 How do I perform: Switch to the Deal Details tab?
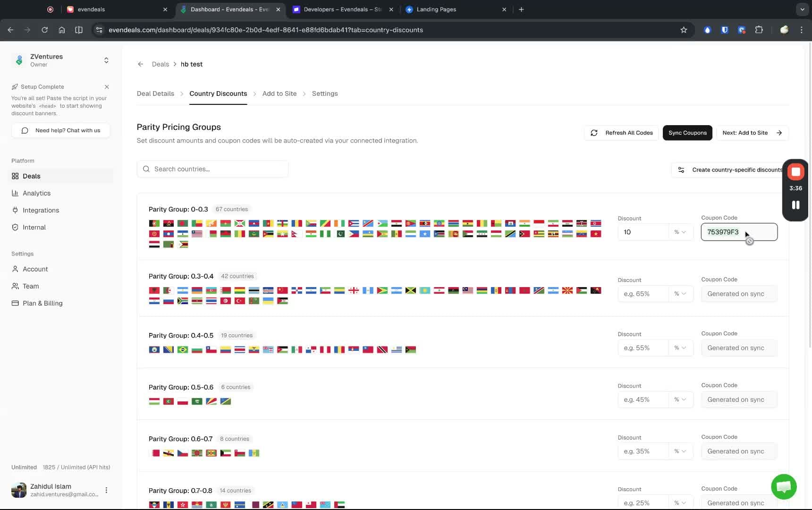click(155, 93)
